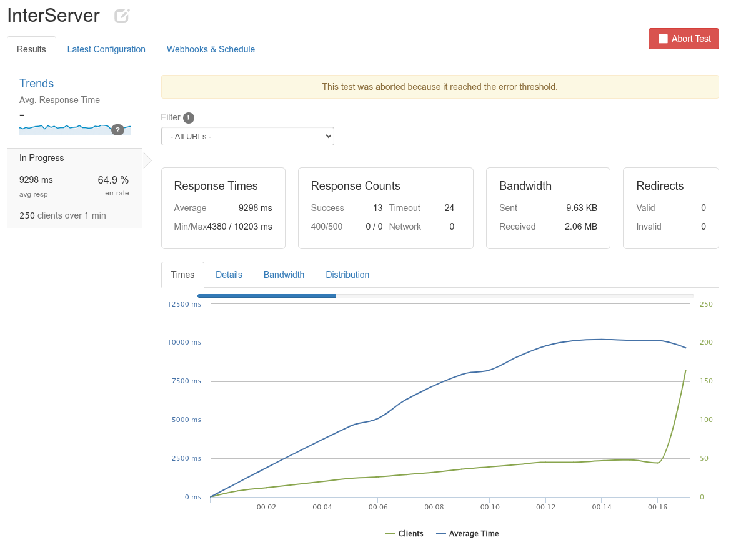746x560 pixels.
Task: Switch to the Latest Configuration tab
Action: (106, 49)
